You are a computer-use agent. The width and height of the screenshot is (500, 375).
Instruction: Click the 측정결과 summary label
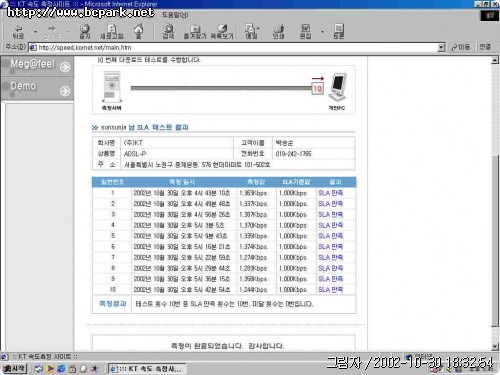(x=113, y=303)
